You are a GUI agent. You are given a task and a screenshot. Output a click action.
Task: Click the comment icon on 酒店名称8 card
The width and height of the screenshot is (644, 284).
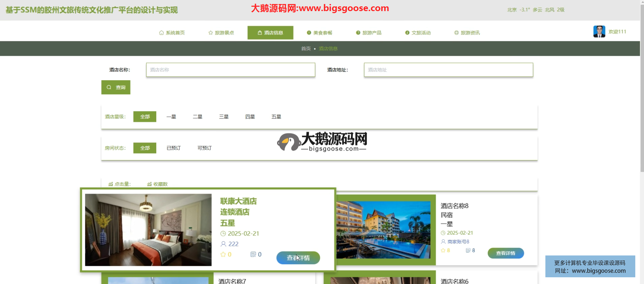tap(468, 250)
